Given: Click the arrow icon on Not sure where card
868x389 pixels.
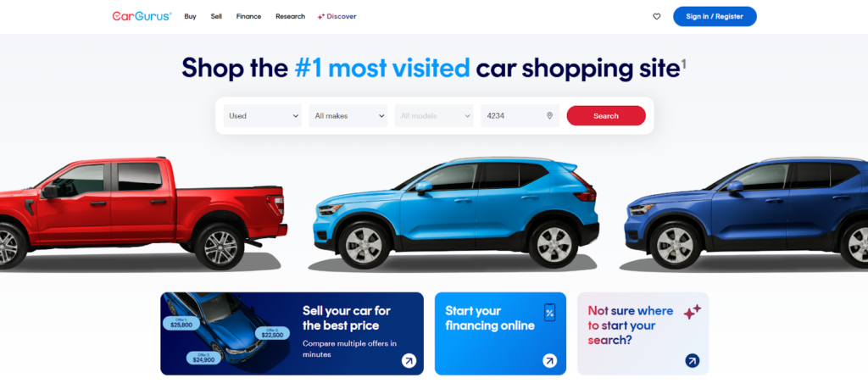Looking at the screenshot, I should pos(692,361).
